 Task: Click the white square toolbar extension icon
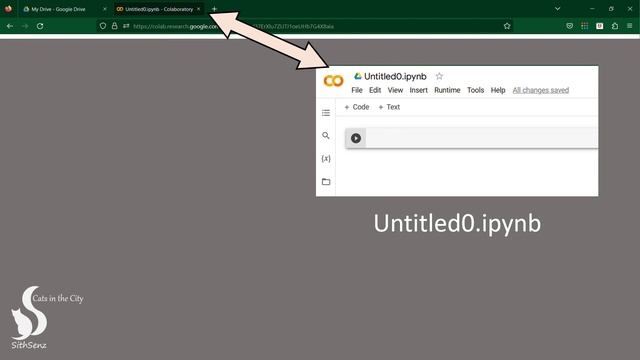[x=600, y=26]
